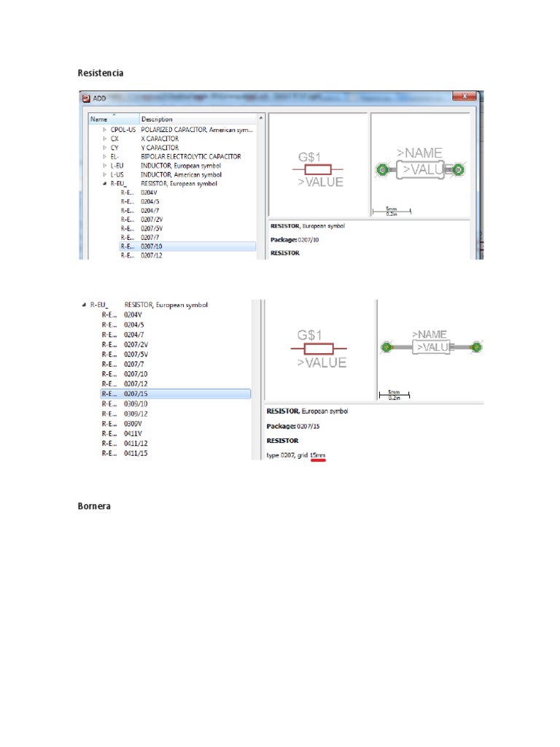This screenshot has width=560, height=747.
Task: Click the upper resistor schematic symbol preview
Action: (318, 165)
